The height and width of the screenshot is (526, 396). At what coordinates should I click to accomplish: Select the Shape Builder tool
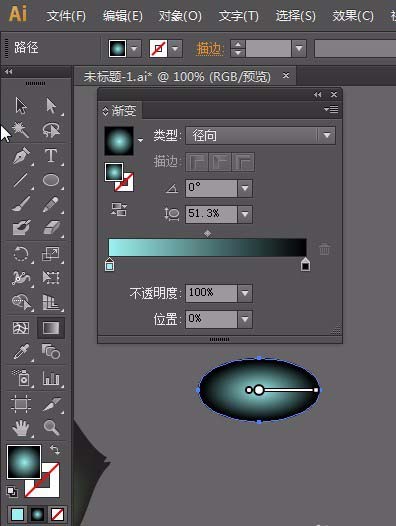[21, 302]
